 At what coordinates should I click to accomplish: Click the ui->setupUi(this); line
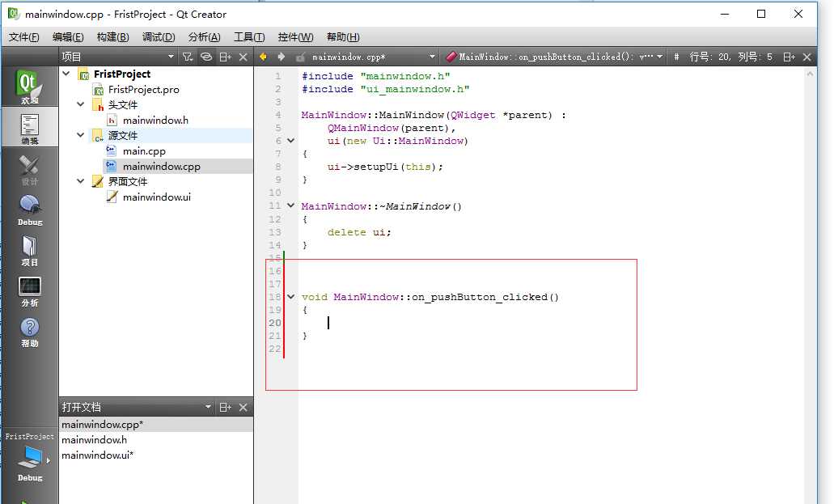click(385, 167)
